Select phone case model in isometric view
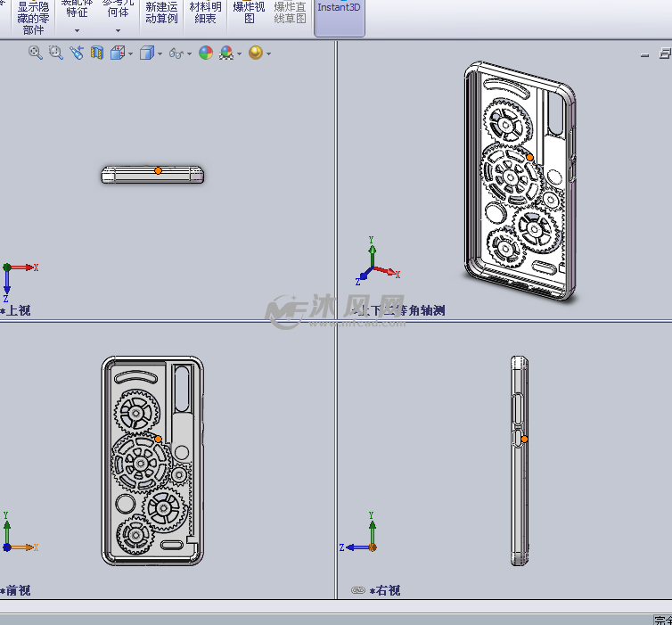This screenshot has width=672, height=625. click(x=520, y=181)
